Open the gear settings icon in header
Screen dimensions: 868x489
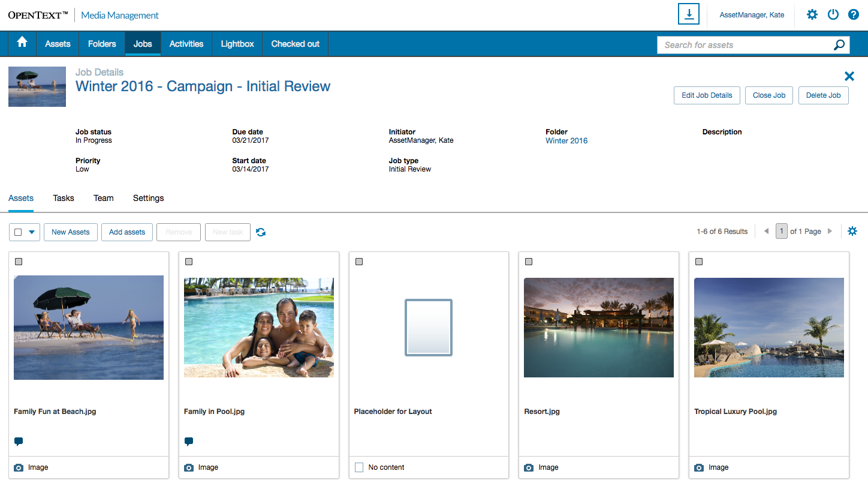tap(812, 14)
